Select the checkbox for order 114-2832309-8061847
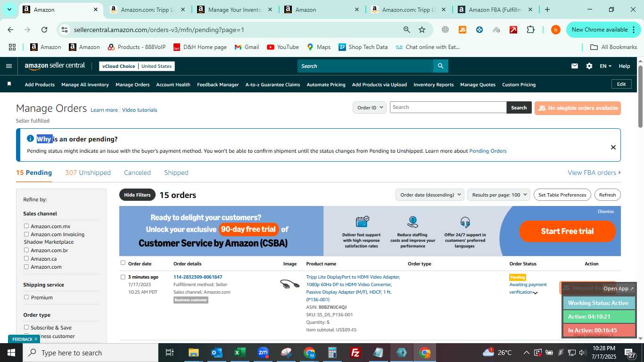This screenshot has width=644, height=362. pos(123,277)
